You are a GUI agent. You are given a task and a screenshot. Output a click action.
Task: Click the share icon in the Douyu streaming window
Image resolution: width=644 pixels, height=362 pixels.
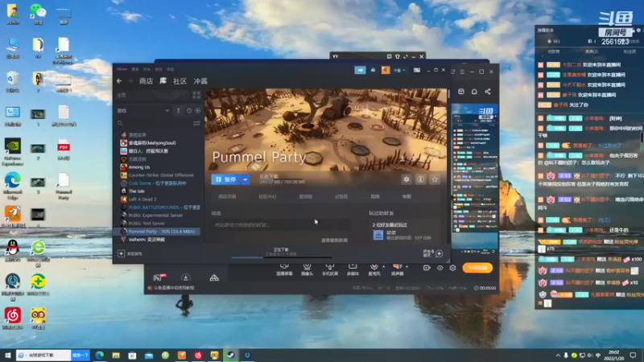coord(488,92)
